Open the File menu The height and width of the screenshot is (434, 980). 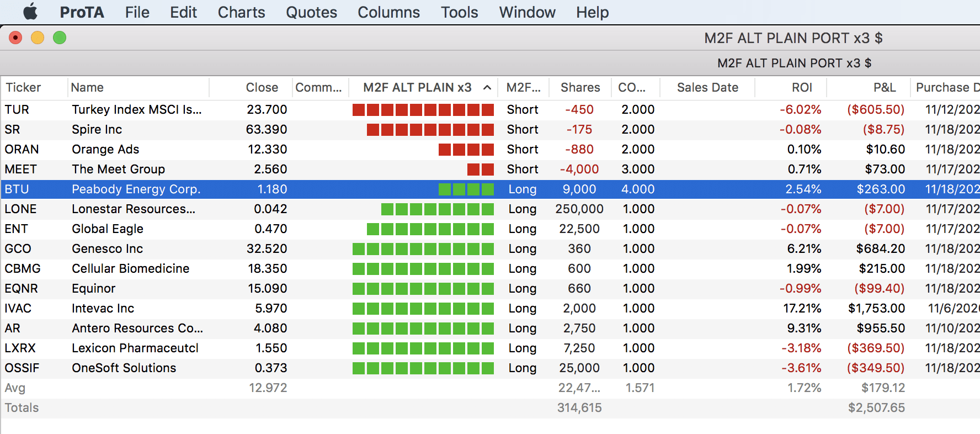[x=137, y=12]
